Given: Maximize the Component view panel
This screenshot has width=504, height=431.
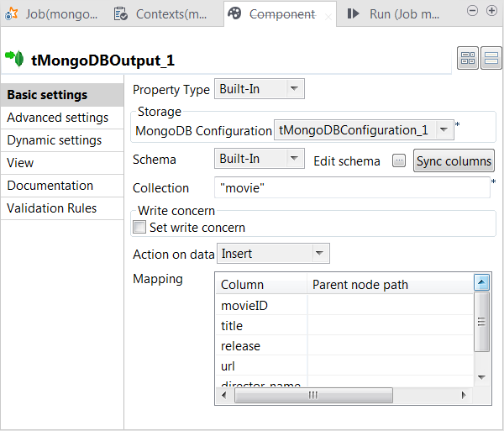Looking at the screenshot, I should point(487,10).
